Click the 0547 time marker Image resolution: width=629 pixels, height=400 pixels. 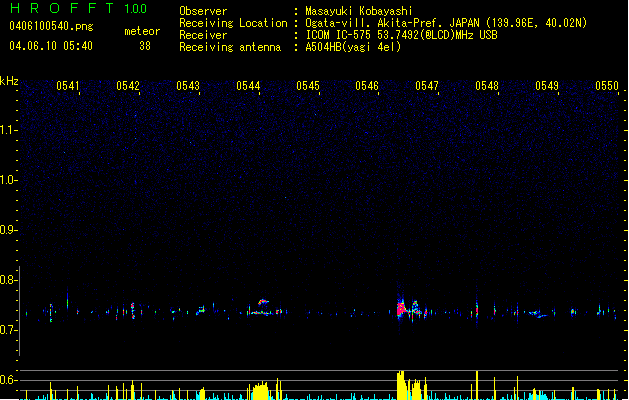pyautogui.click(x=427, y=86)
